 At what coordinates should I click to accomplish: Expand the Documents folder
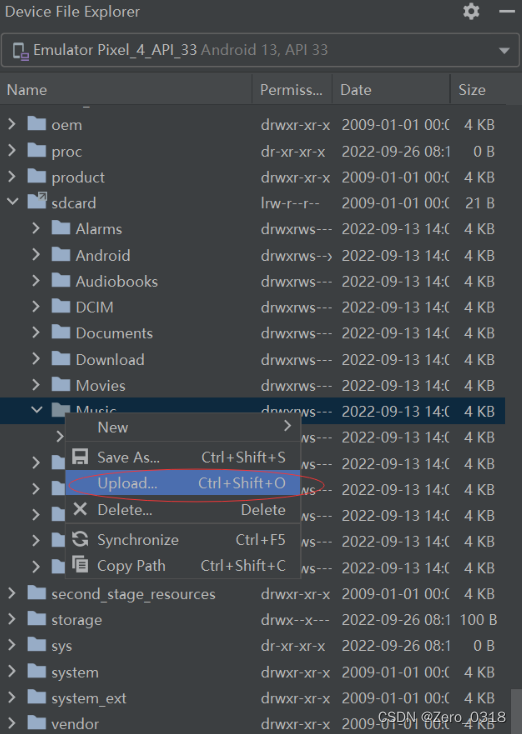(36, 332)
